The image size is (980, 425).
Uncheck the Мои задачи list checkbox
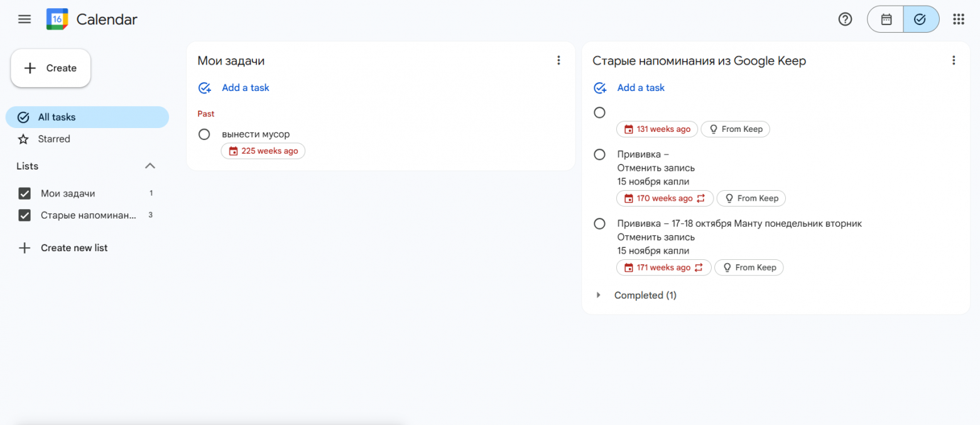[x=25, y=193]
